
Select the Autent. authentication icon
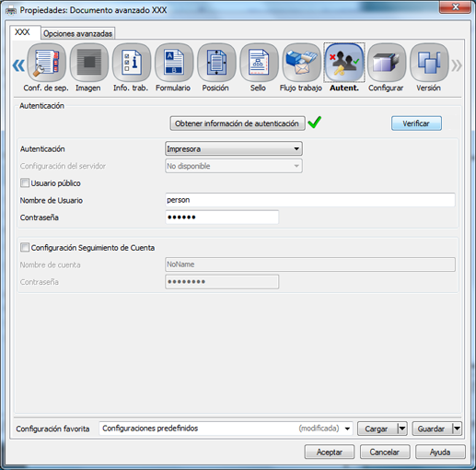[x=344, y=63]
